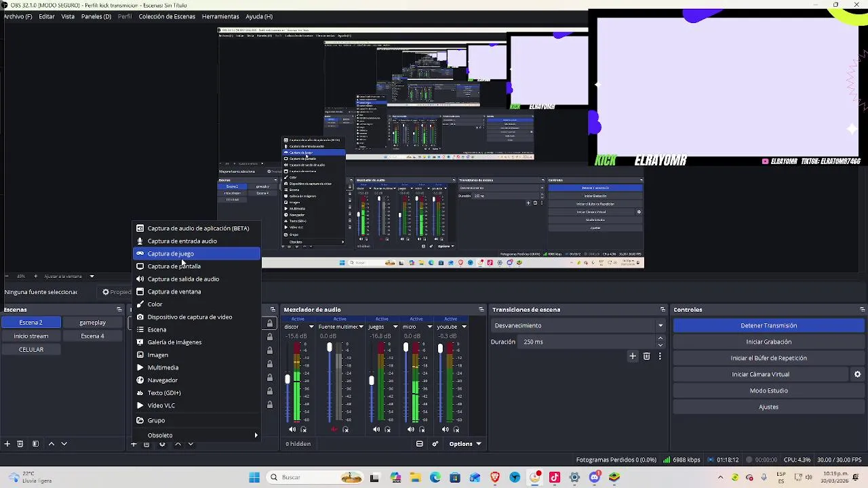Viewport: 868px width, 488px height.
Task: Open advanced audio properties gear icon
Action: (435, 444)
